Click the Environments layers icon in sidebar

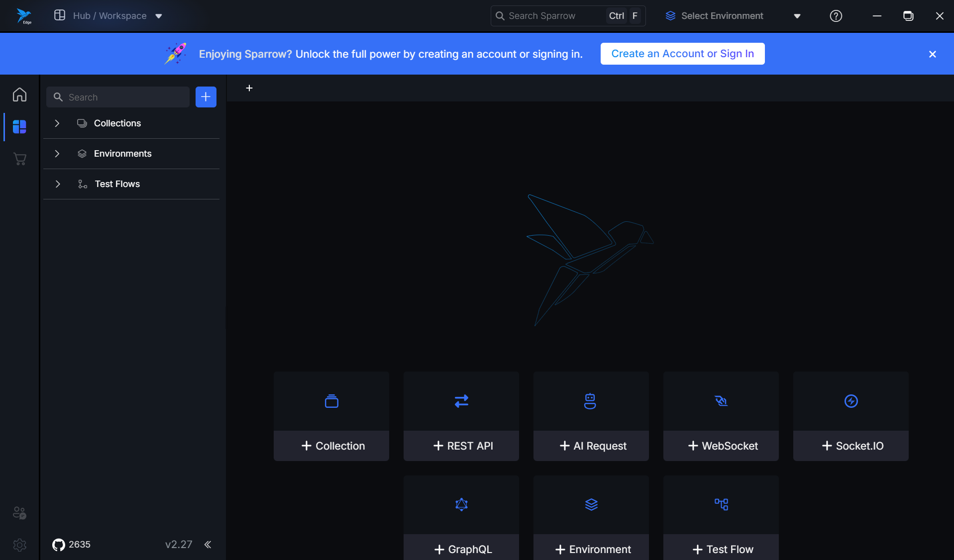pyautogui.click(x=82, y=154)
